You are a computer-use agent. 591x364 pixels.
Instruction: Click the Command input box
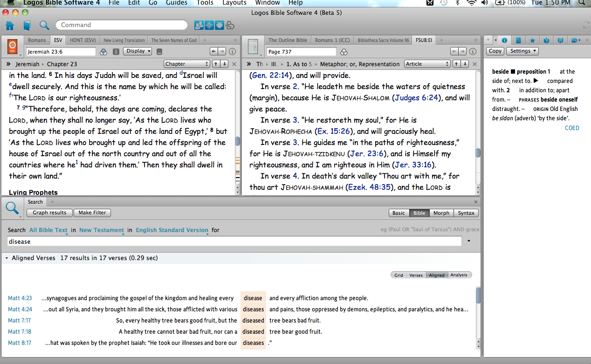121,25
